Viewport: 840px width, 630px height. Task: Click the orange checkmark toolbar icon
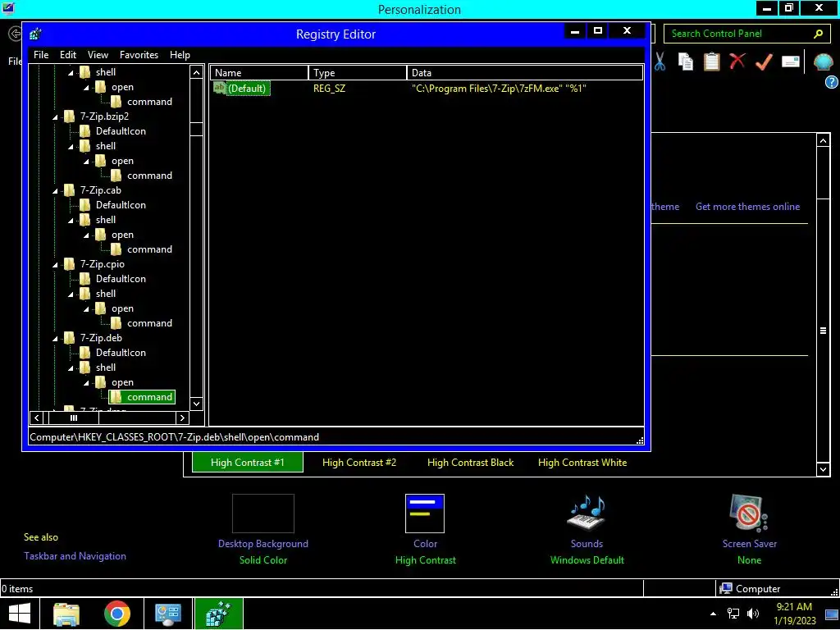[764, 62]
